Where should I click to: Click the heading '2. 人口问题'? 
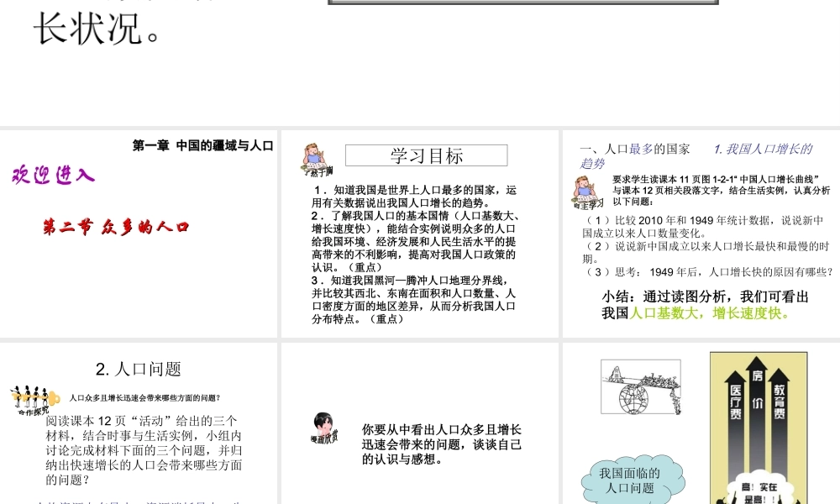[139, 369]
